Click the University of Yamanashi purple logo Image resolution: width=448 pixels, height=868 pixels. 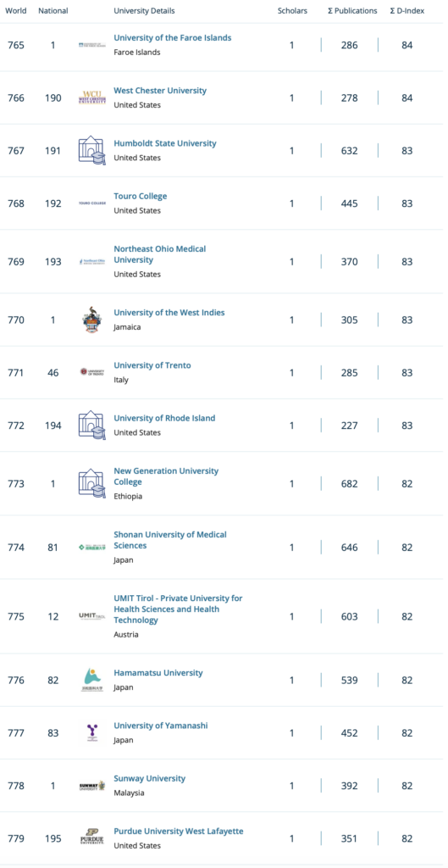[x=91, y=733]
